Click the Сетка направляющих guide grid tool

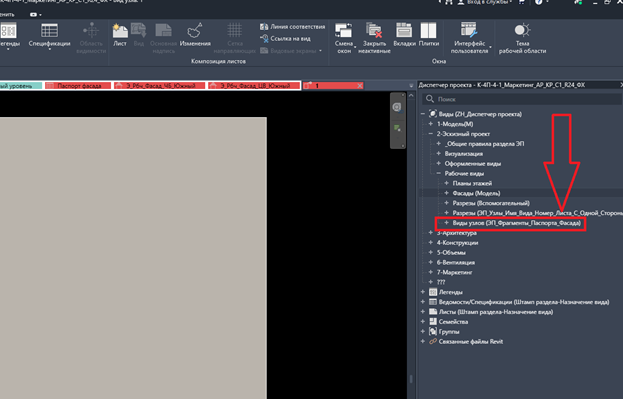point(234,38)
